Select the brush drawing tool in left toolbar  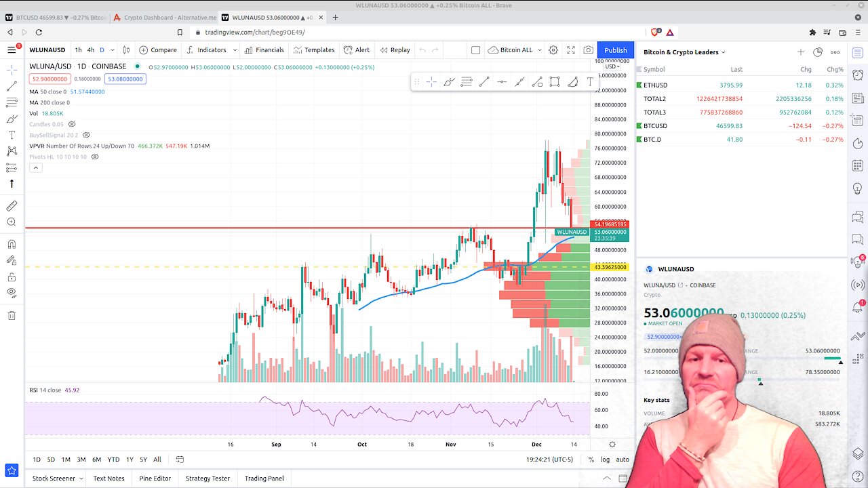tap(12, 119)
